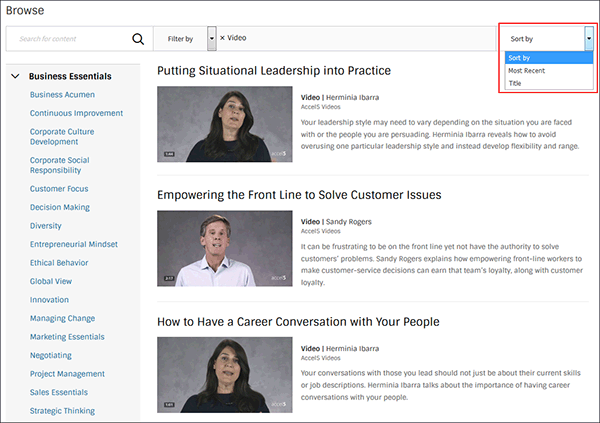Open the Filter by dropdown arrow
This screenshot has width=600, height=423.
coord(212,38)
